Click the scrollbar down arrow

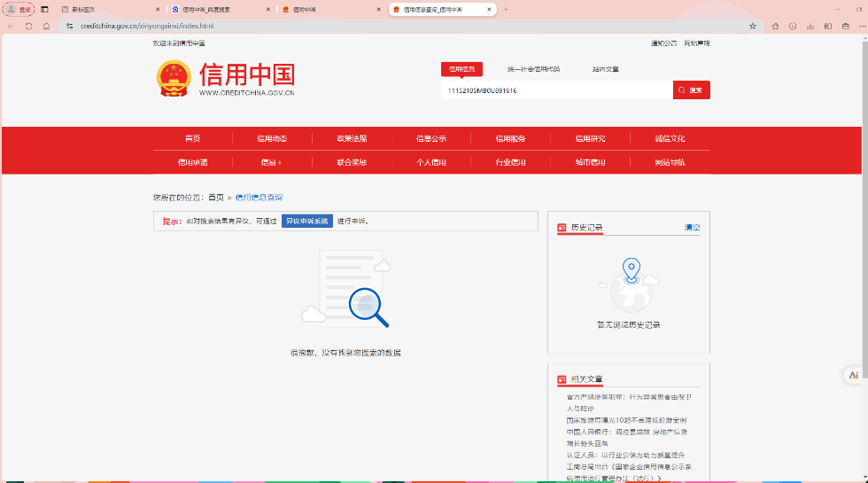864,478
